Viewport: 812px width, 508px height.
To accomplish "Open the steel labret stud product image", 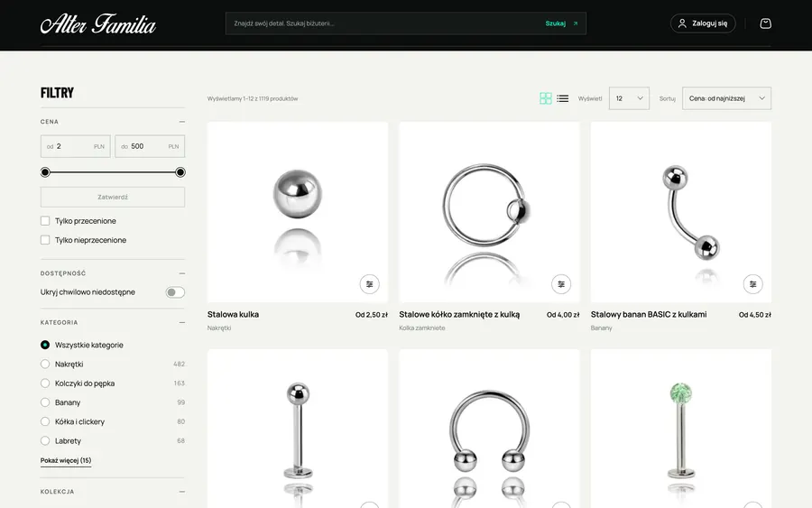I will click(297, 429).
